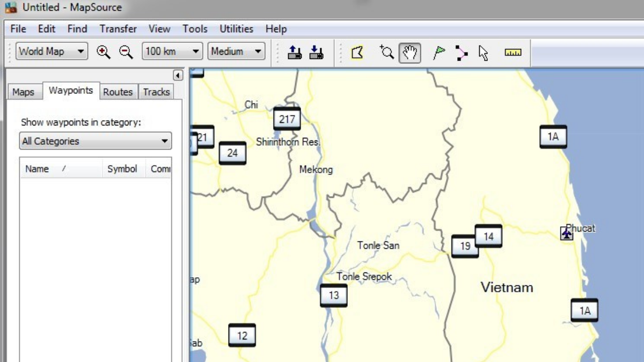Open the Transfer menu
Viewport: 644px width, 362px height.
pyautogui.click(x=118, y=29)
